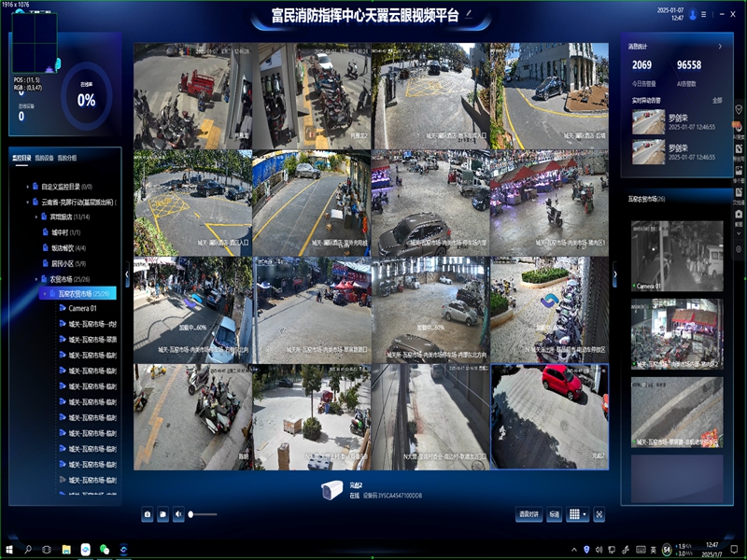Click the 语音对讲 voice intercom button
Viewport: 747px width, 560px height.
coord(528,514)
